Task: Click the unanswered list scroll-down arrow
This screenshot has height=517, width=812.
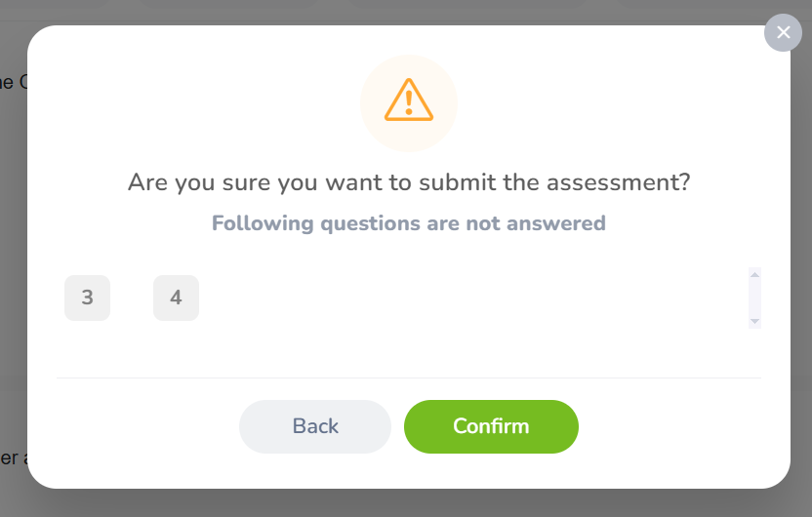Action: coord(754,321)
